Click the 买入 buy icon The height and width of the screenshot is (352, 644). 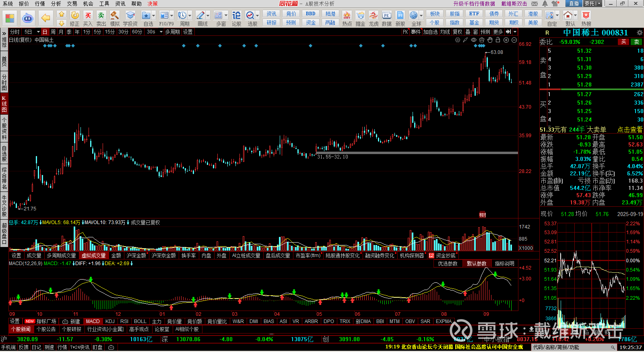pos(88,15)
